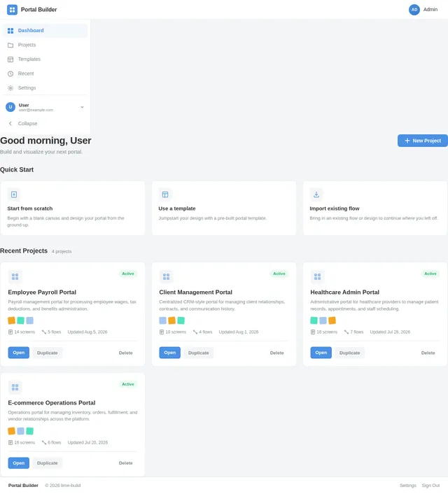Open the Employee Payroll Portal project
This screenshot has height=494, width=448.
coord(19,353)
